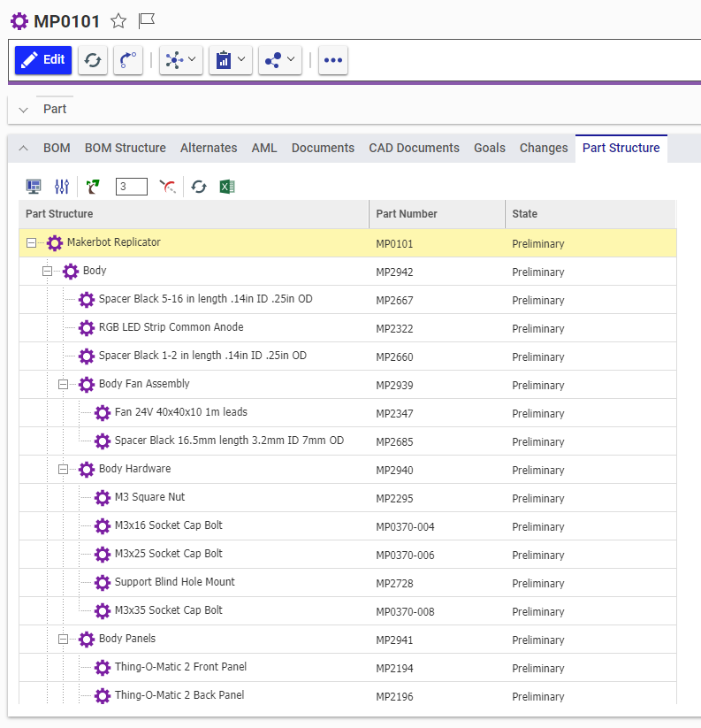Click the Part Structure column header
The height and width of the screenshot is (728, 701).
(x=194, y=214)
